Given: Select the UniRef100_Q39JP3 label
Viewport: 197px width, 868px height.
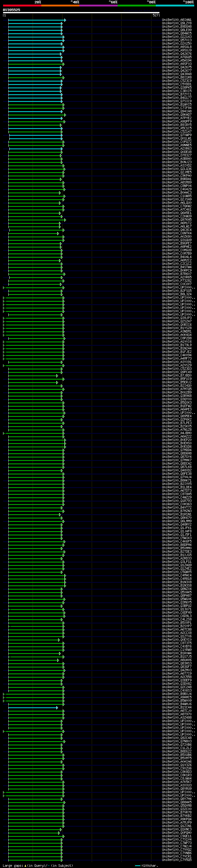Looking at the screenshot, I should (176, 318).
